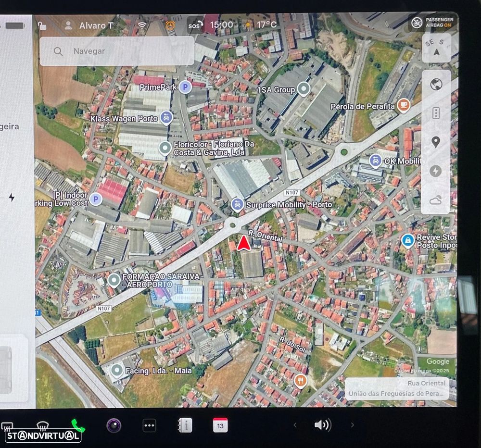Select the Facing Lda Maia pin
The image size is (481, 448).
click(x=116, y=371)
